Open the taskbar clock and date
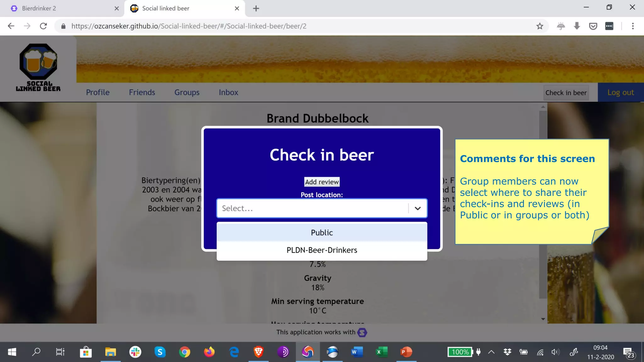The height and width of the screenshot is (362, 644). click(600, 352)
